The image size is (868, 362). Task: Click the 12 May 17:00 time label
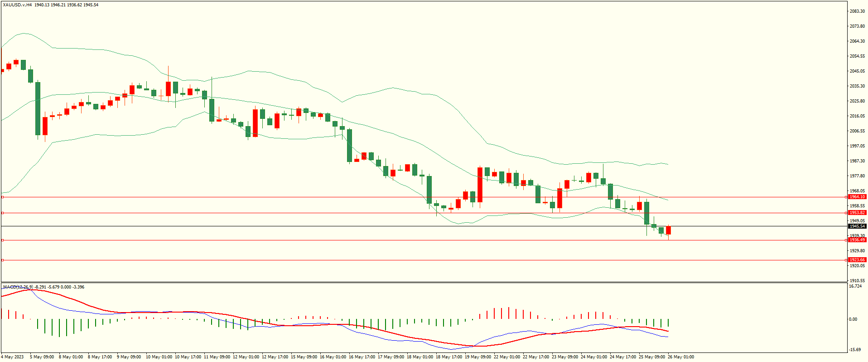[x=275, y=357]
